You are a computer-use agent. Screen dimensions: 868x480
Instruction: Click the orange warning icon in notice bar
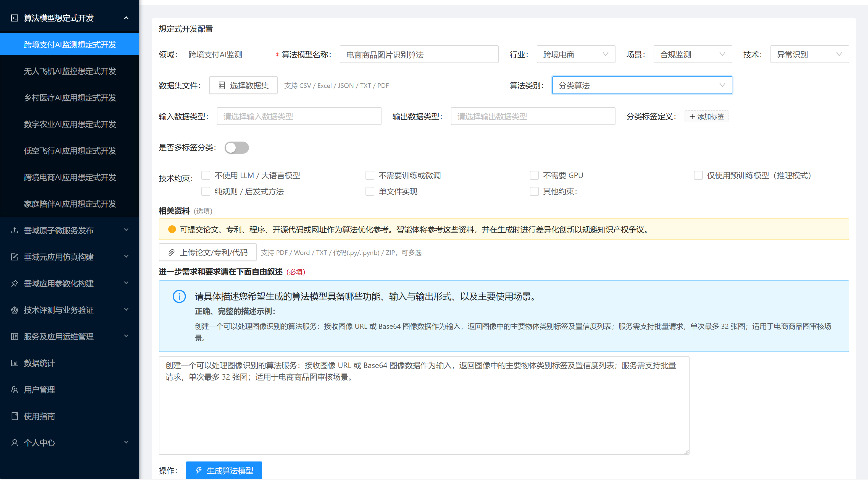172,230
